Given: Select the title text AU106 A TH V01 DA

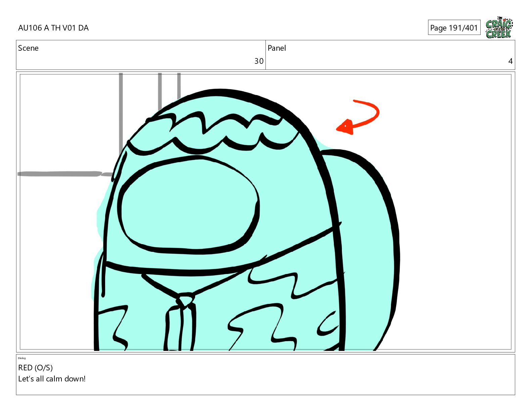Looking at the screenshot, I should 53,28.
